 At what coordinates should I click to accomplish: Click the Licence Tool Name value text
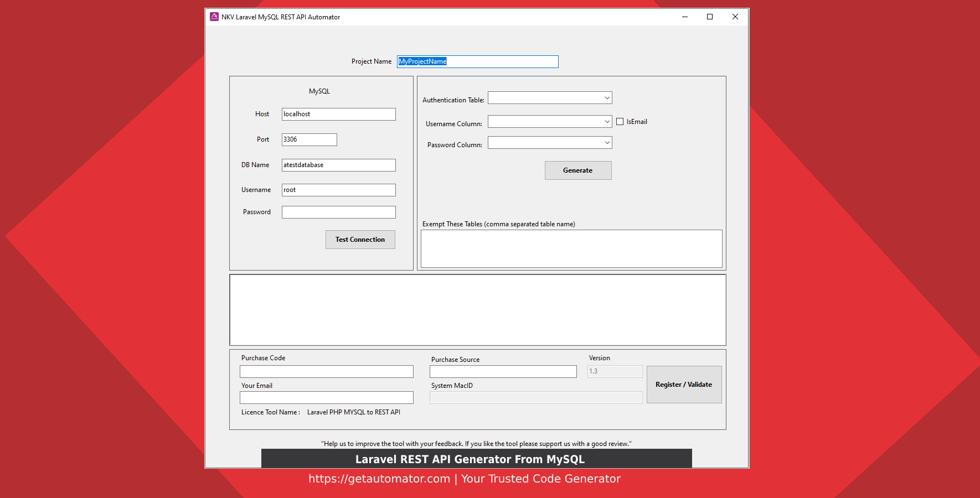354,412
